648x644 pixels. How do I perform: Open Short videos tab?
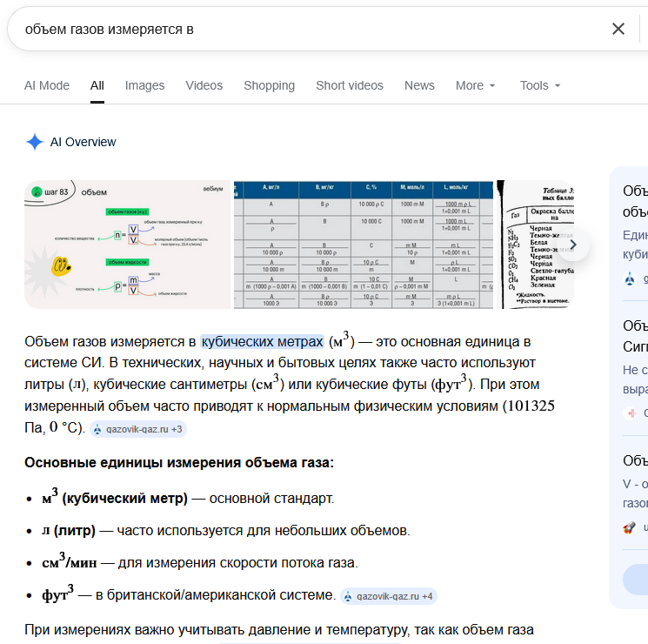tap(350, 85)
